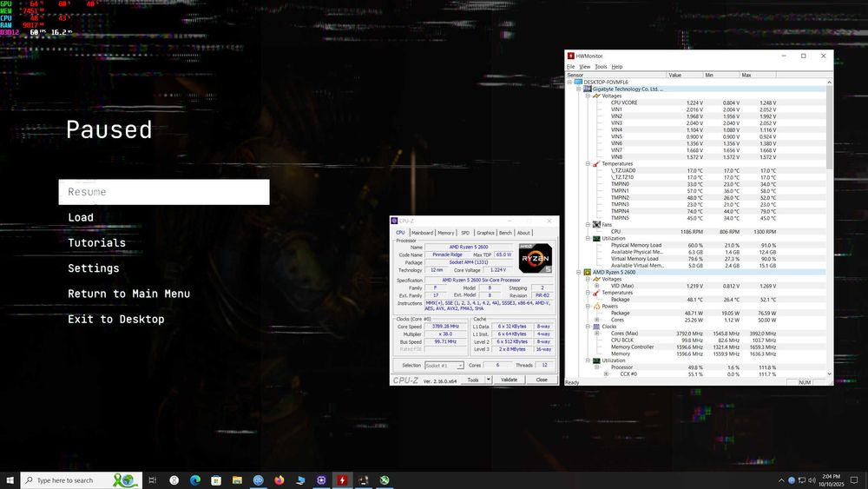Click the Sensor column header
Viewport: 868px width, 489px height.
(615, 75)
